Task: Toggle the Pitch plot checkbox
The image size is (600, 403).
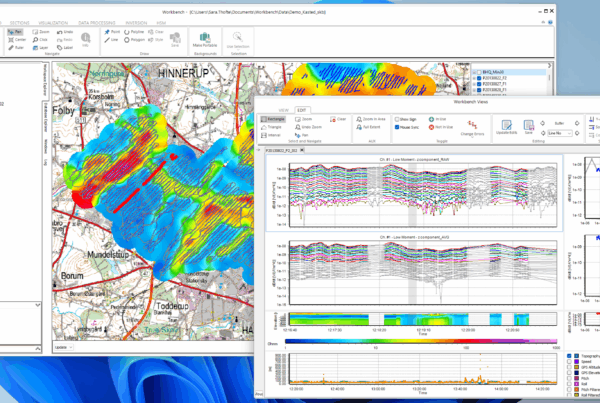Action: coord(569,379)
